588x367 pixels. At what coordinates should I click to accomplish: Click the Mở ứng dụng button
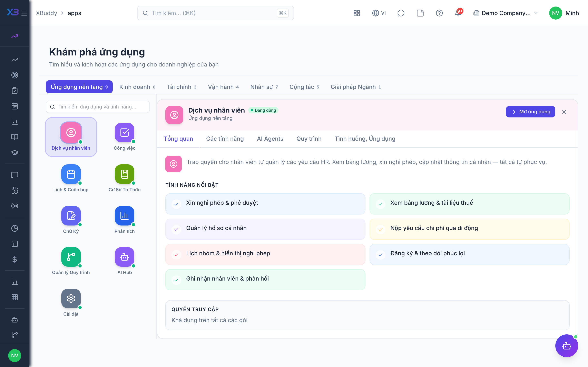pyautogui.click(x=530, y=112)
